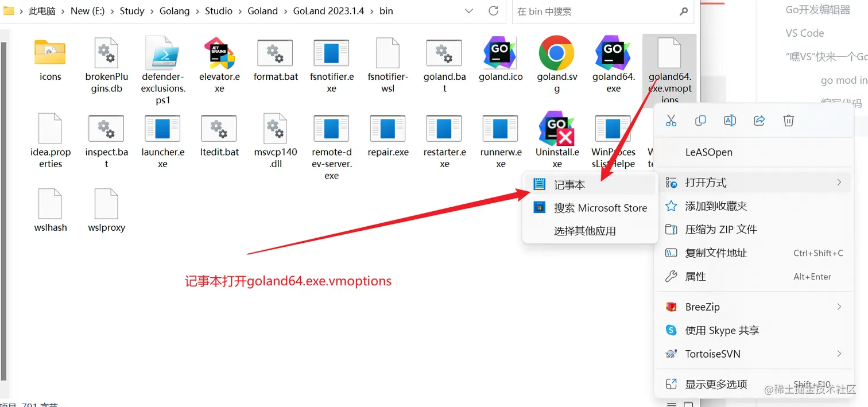
Task: Select the brokenPlugins.db file icon
Action: [106, 52]
